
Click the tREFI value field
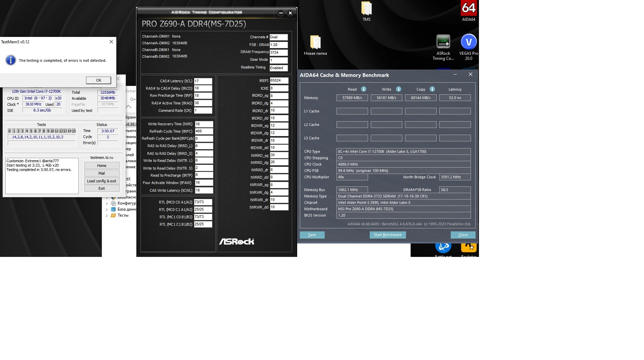tap(279, 81)
